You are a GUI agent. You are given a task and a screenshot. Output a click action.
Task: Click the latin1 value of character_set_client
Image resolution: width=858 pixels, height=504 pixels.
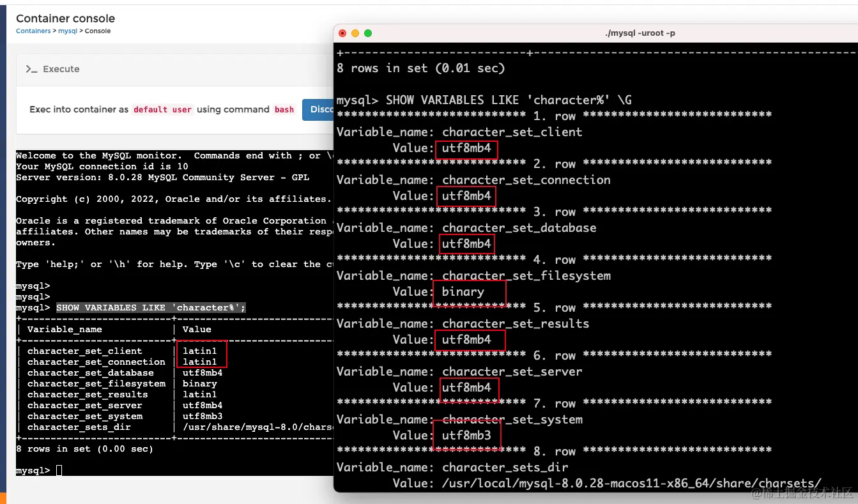pos(200,351)
